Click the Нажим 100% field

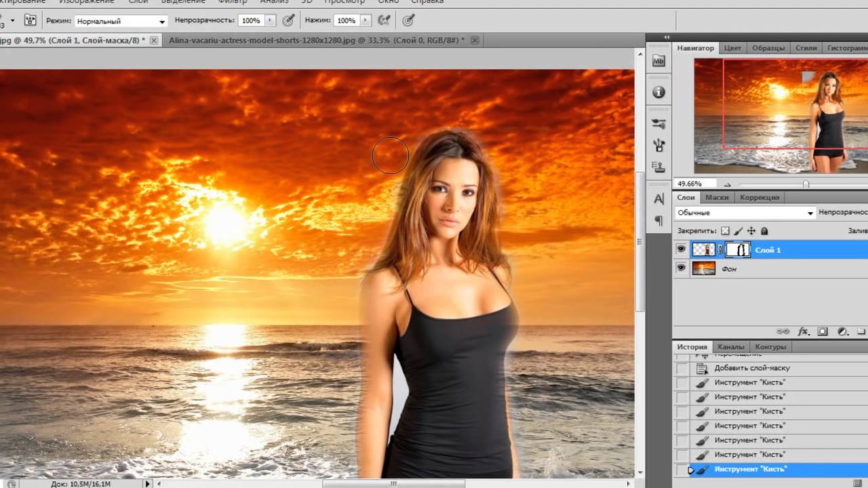pyautogui.click(x=347, y=21)
